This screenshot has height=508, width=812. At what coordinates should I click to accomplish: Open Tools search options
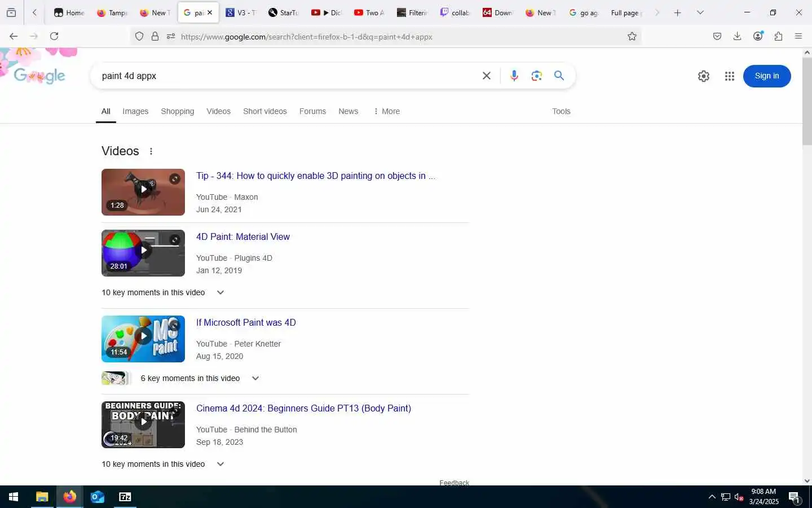click(561, 111)
